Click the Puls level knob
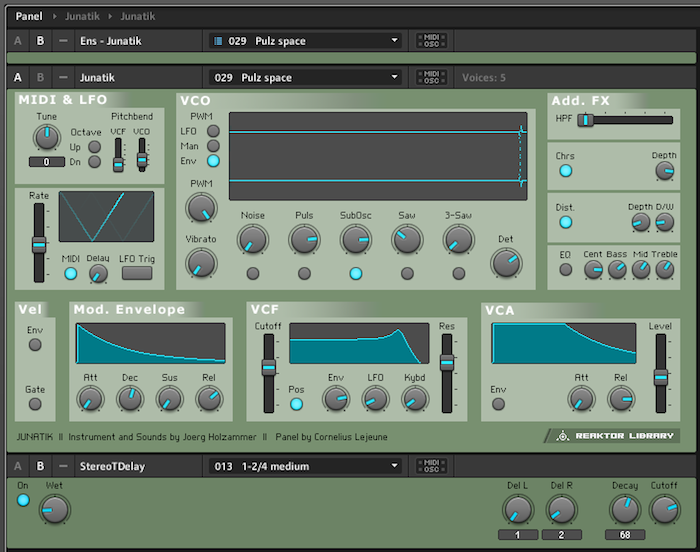The height and width of the screenshot is (552, 700). point(304,239)
